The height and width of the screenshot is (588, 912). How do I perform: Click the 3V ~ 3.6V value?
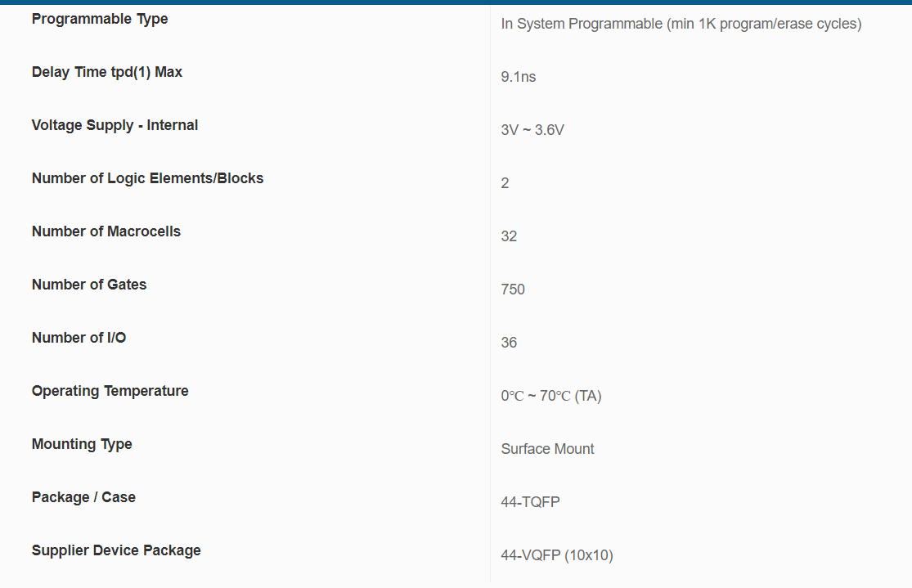click(532, 130)
